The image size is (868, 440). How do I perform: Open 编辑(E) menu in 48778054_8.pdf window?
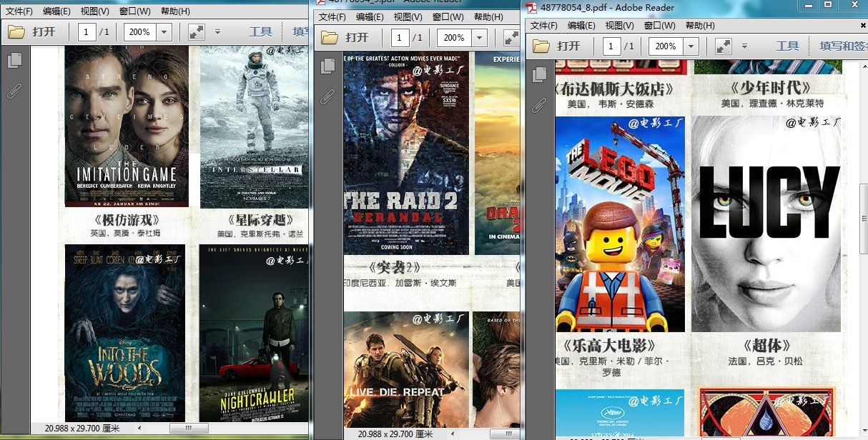[581, 26]
